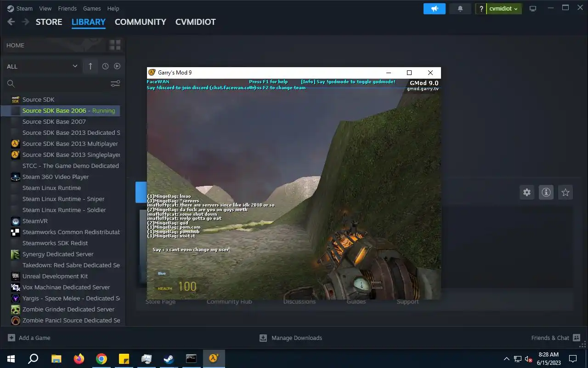Open Manage Downloads
This screenshot has height=368, width=588.
(291, 338)
